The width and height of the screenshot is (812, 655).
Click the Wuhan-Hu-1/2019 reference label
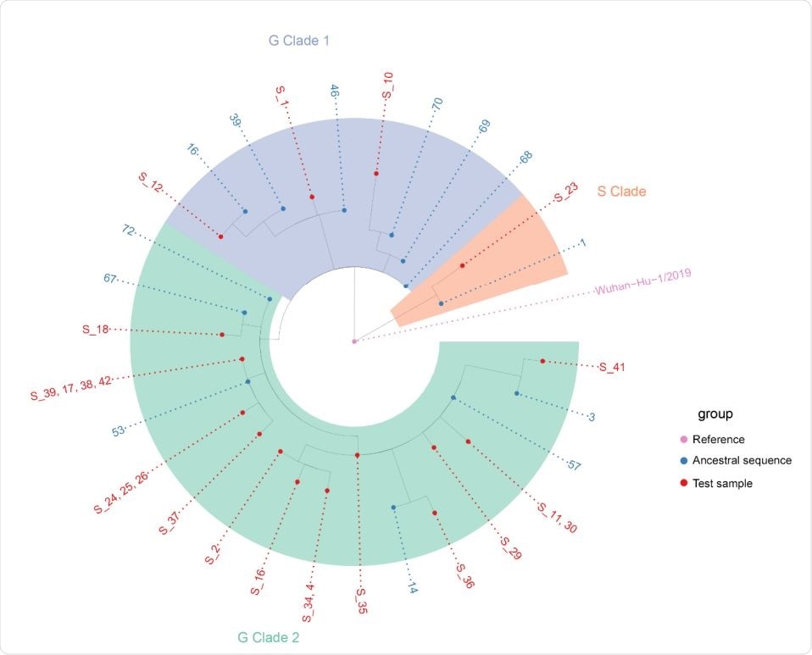point(642,284)
